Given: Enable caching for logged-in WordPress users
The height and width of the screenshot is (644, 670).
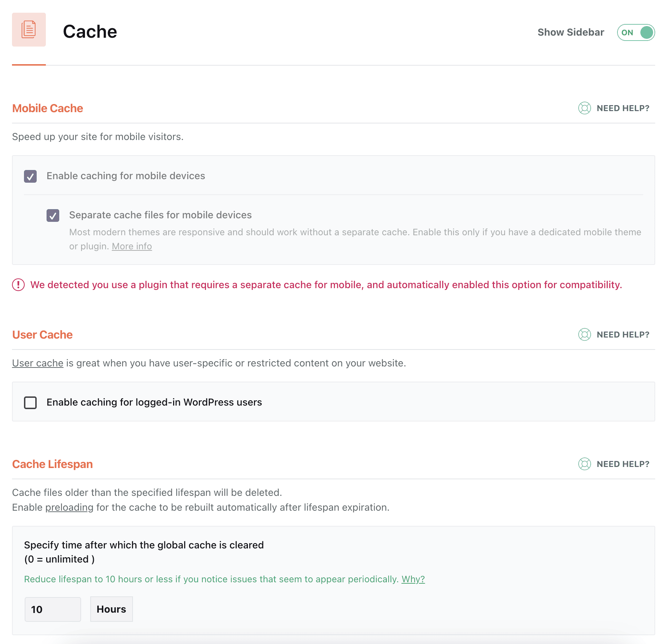Looking at the screenshot, I should (30, 402).
